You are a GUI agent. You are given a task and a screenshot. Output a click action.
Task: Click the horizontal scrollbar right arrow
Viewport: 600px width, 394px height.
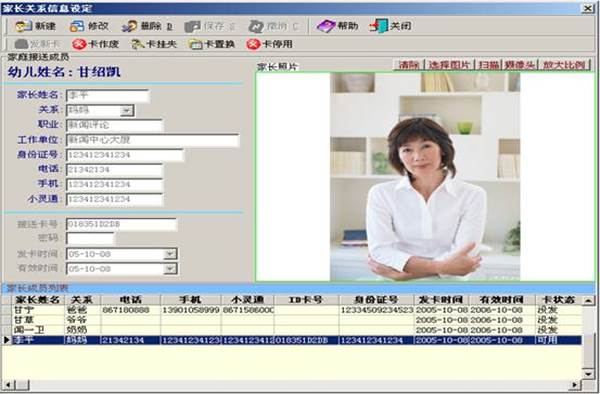pyautogui.click(x=575, y=384)
